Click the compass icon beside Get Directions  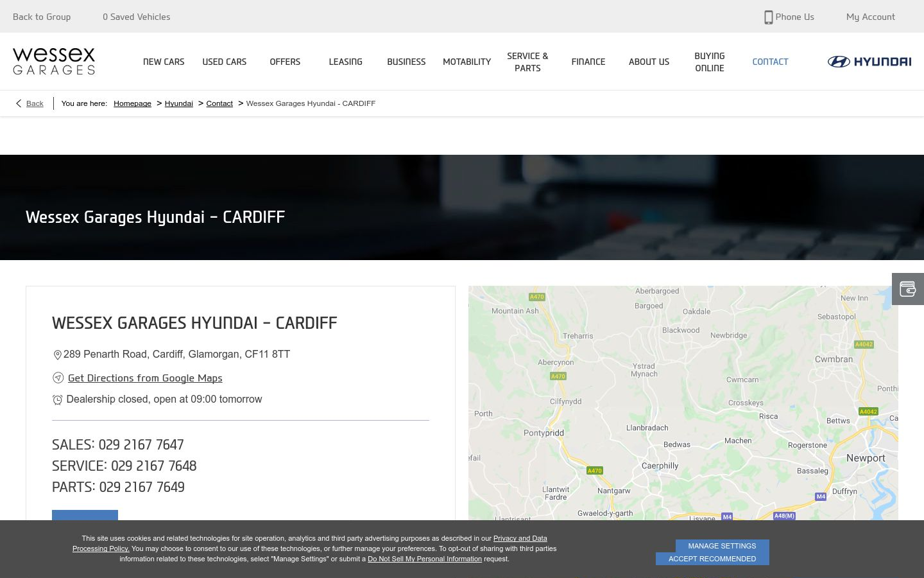click(58, 378)
